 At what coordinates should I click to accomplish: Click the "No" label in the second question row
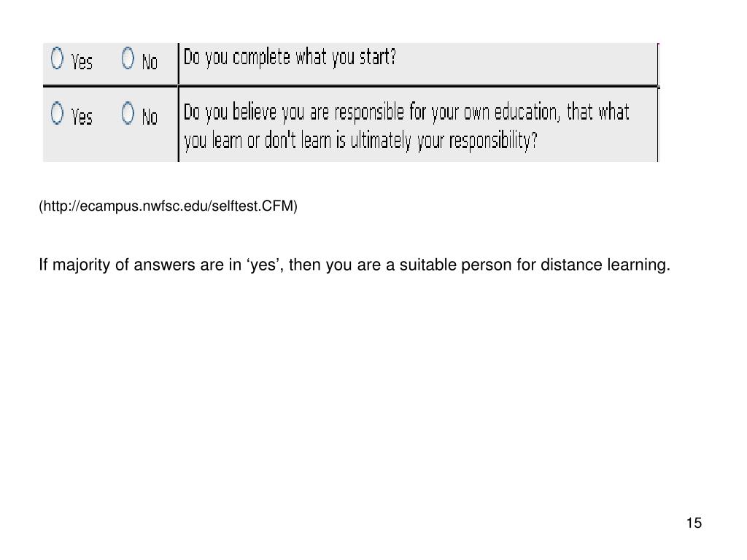point(150,116)
